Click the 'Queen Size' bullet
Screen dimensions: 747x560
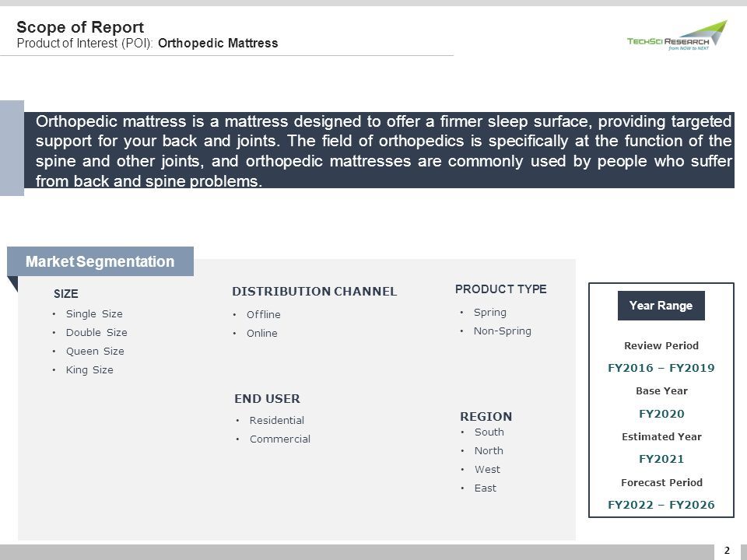(x=95, y=351)
